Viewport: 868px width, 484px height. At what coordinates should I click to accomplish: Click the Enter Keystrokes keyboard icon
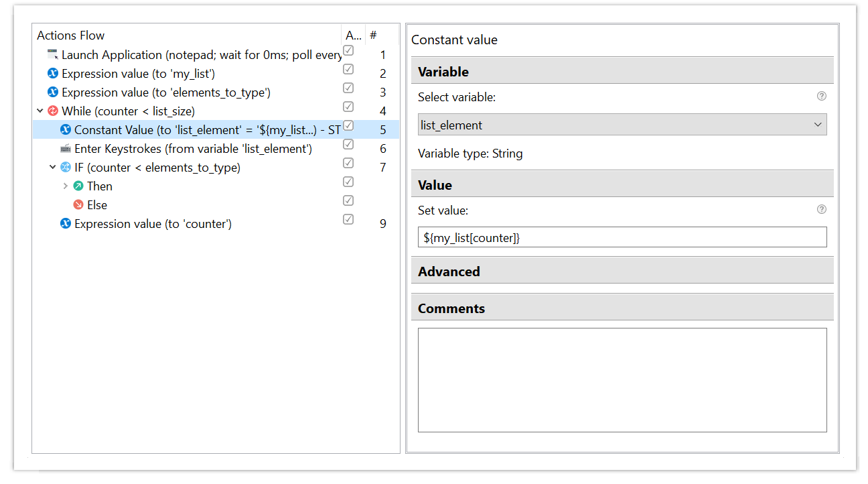[x=66, y=148]
